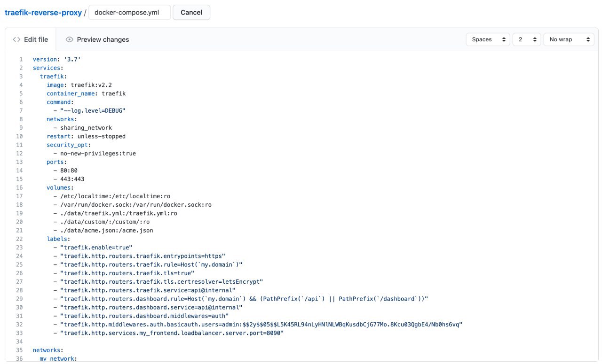Click the './data/custom/' volume line

click(102, 222)
